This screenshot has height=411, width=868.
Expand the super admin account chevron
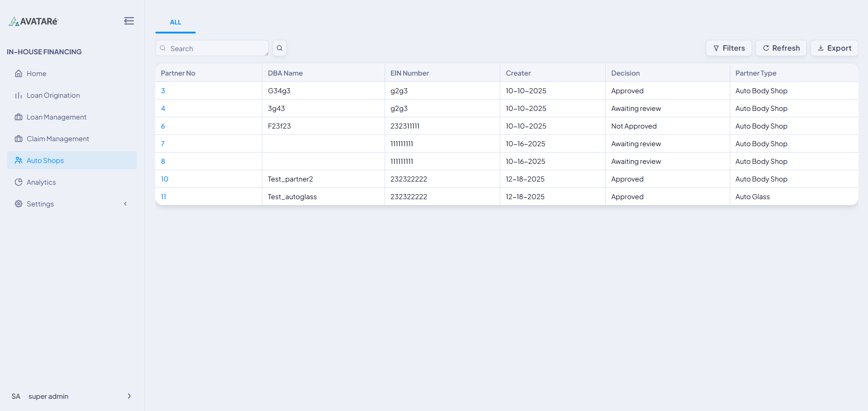(129, 396)
